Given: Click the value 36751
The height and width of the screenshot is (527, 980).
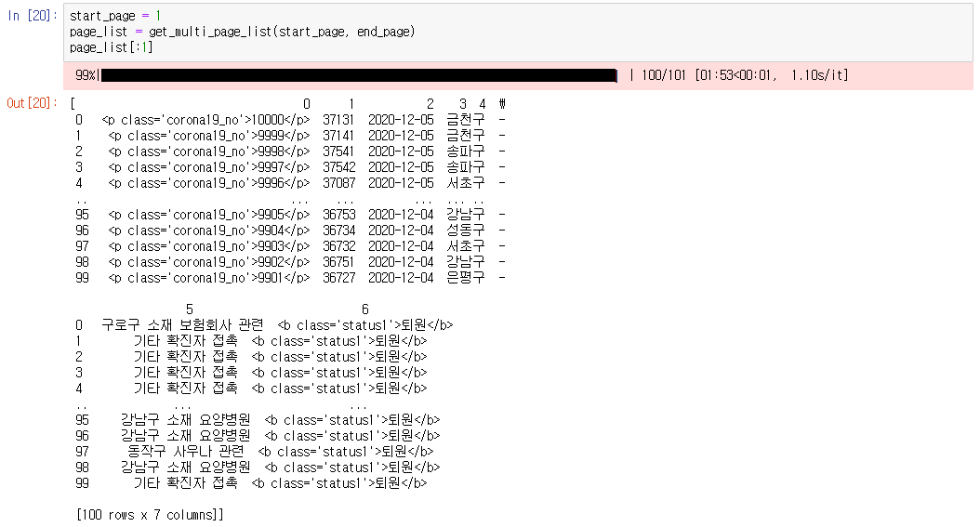Looking at the screenshot, I should pos(338,262).
